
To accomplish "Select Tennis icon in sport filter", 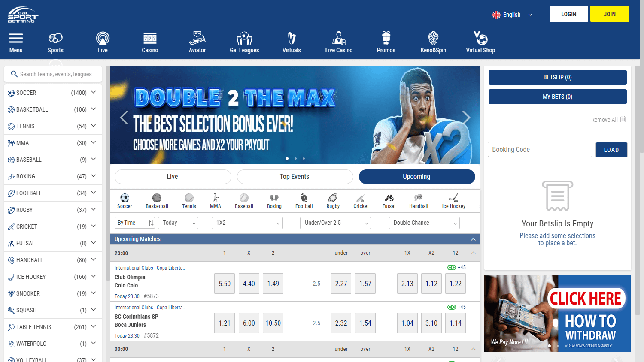I will (x=189, y=198).
